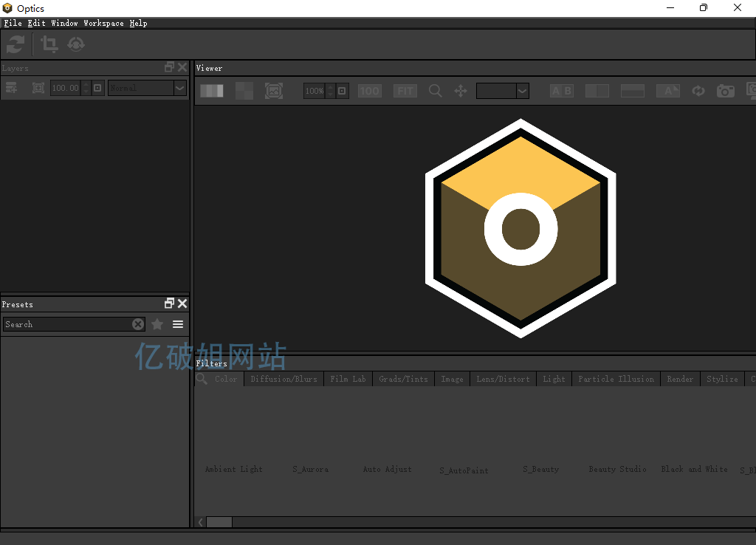Open the Presets panel hamburger menu
Viewport: 756px width, 545px height.
point(178,324)
